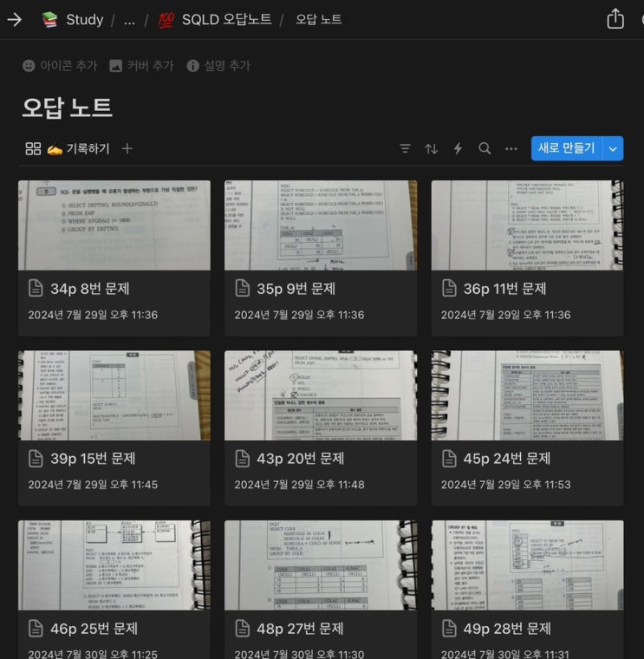The width and height of the screenshot is (644, 659).
Task: Go to SQLD 오답노트 breadcrumb
Action: (215, 19)
